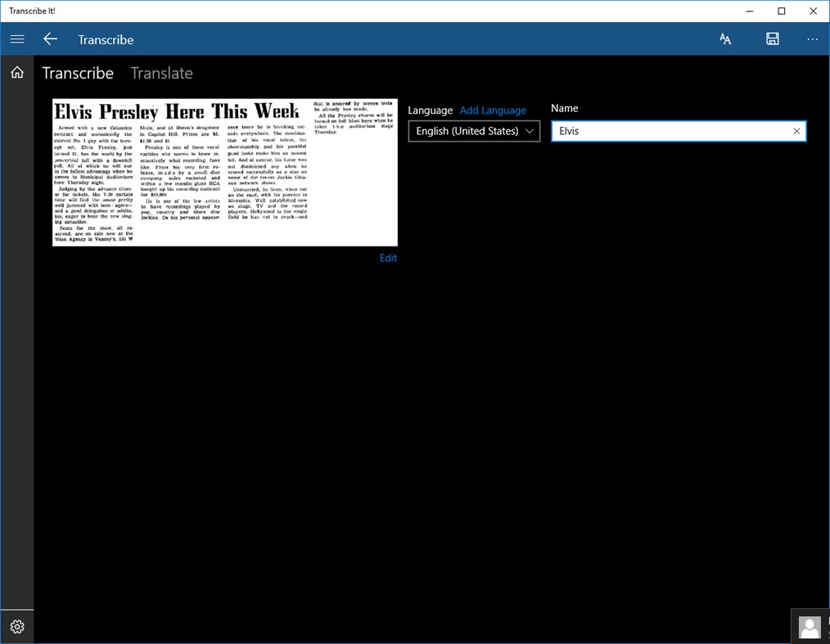Edit the scanned newspaper image

(x=387, y=258)
